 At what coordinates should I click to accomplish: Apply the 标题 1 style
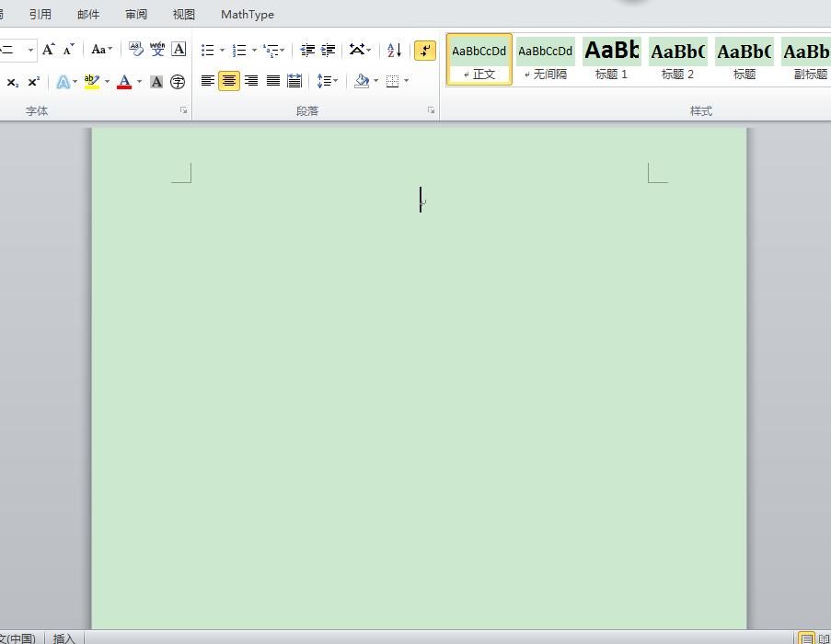612,59
